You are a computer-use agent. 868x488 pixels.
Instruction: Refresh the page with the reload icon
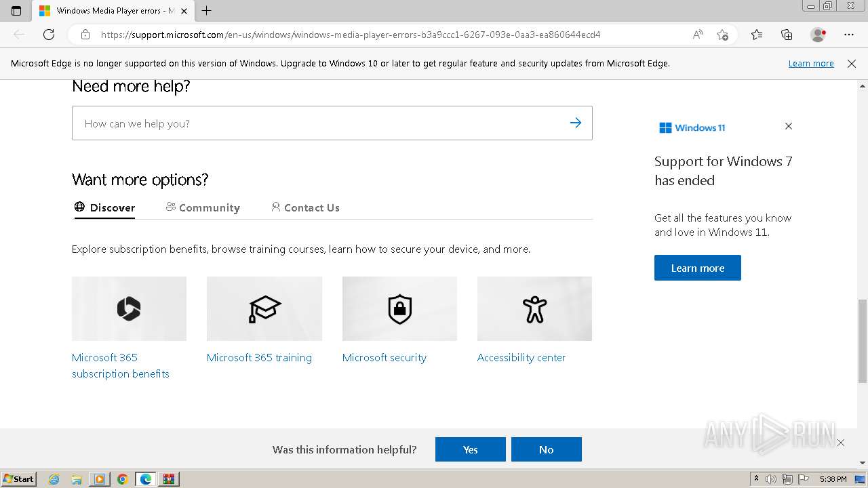tap(49, 35)
